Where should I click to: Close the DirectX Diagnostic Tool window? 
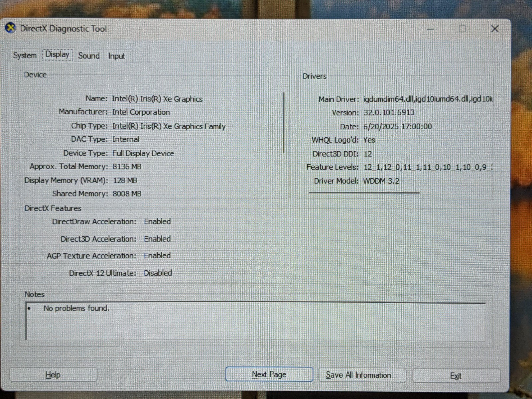[x=495, y=29]
